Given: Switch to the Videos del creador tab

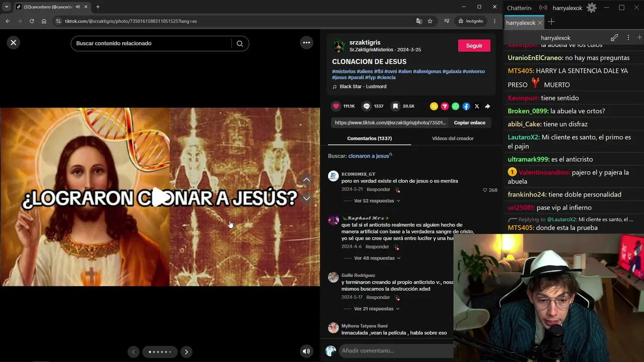Looking at the screenshot, I should point(453,138).
